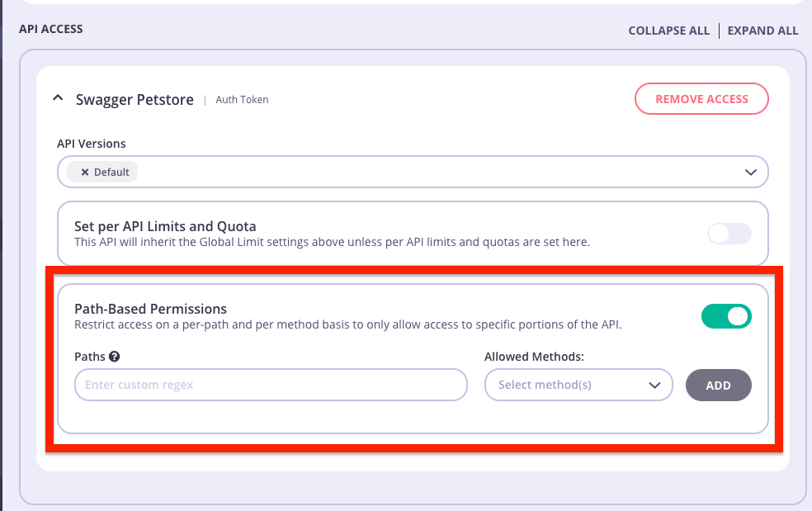
Task: Click the API ACCESS heading
Action: [x=51, y=29]
